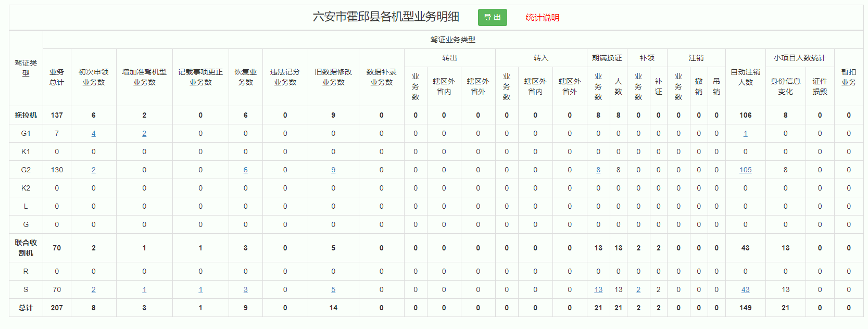Screen dimensions: 868x329
Task: Open G2 row 恢复业务数 value 6
Action: 245,170
